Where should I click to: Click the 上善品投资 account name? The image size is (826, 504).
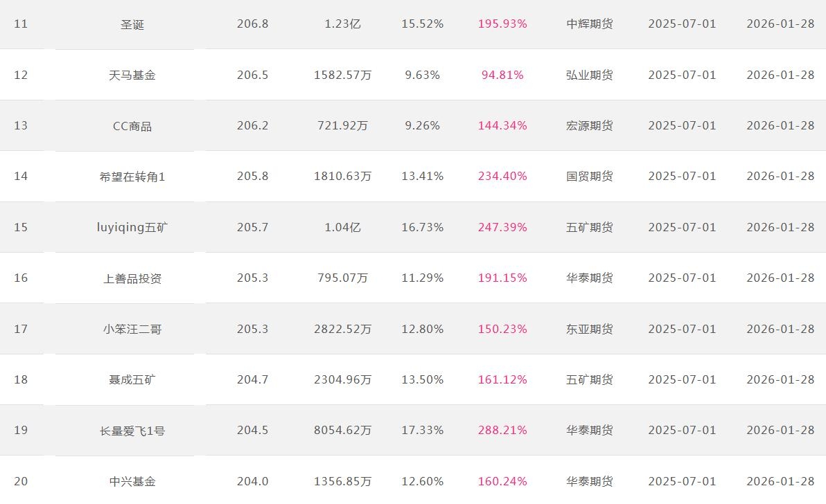coord(132,278)
